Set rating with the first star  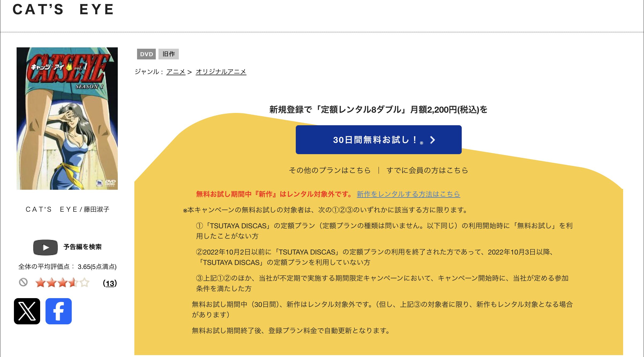point(40,283)
